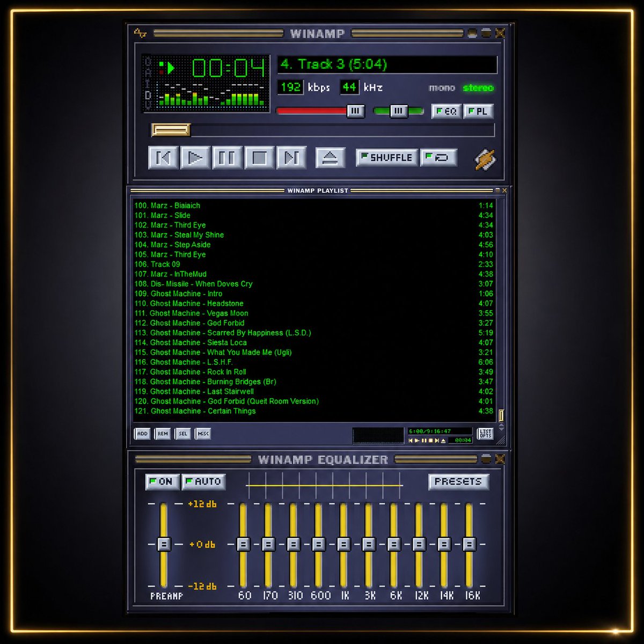Click the playlist mini Eject button

[x=443, y=441]
